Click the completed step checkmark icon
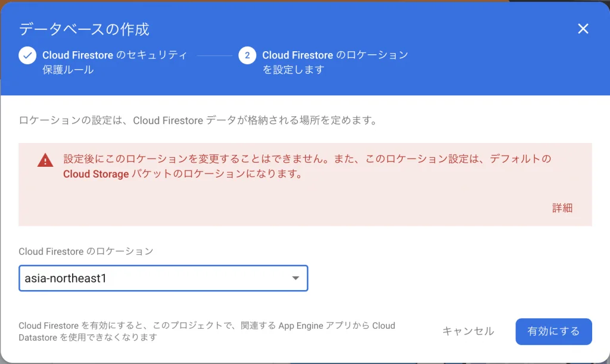The image size is (610, 364). click(27, 55)
